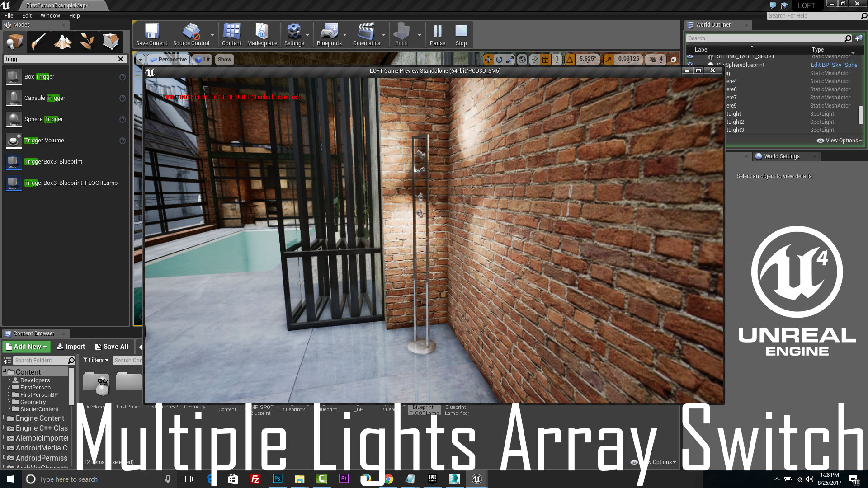Toggle grid snapping in viewport
This screenshot has width=868, height=488.
[546, 59]
